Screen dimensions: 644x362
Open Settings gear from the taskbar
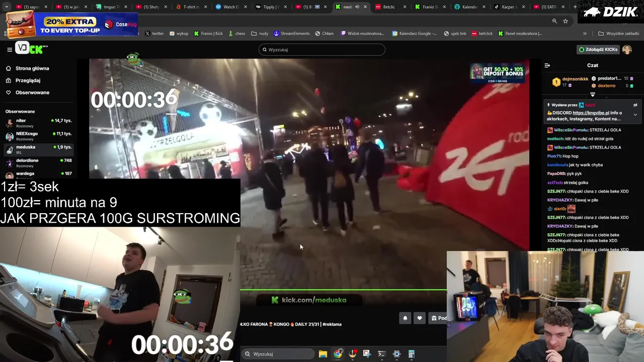pyautogui.click(x=396, y=354)
